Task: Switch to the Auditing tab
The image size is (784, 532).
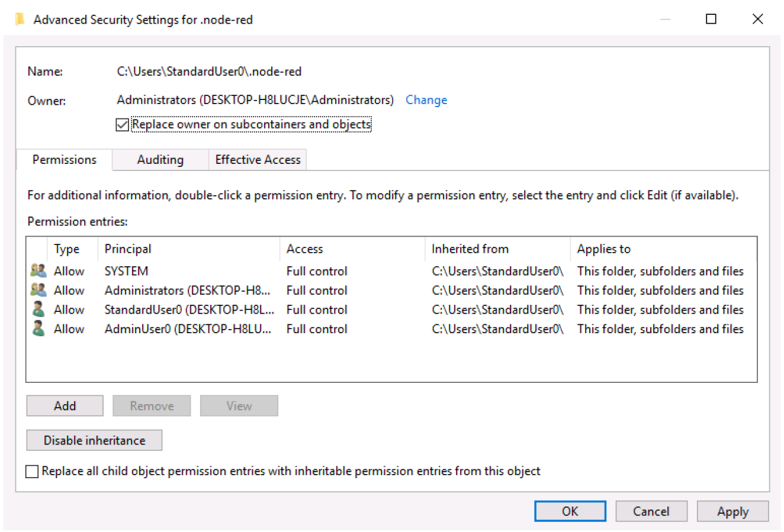Action: click(x=160, y=160)
